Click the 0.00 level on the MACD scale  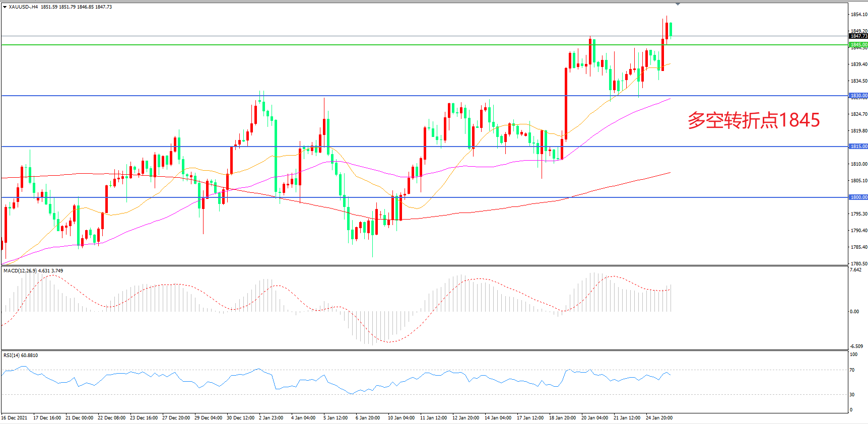(x=854, y=312)
